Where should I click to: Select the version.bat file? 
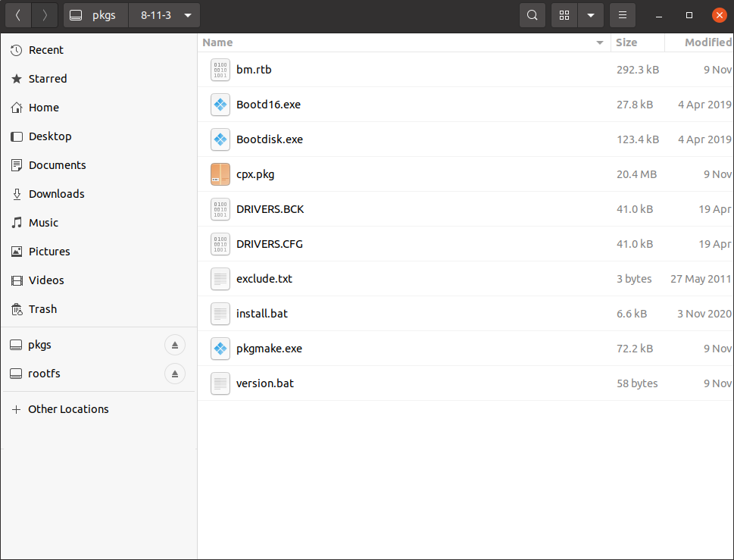point(265,383)
